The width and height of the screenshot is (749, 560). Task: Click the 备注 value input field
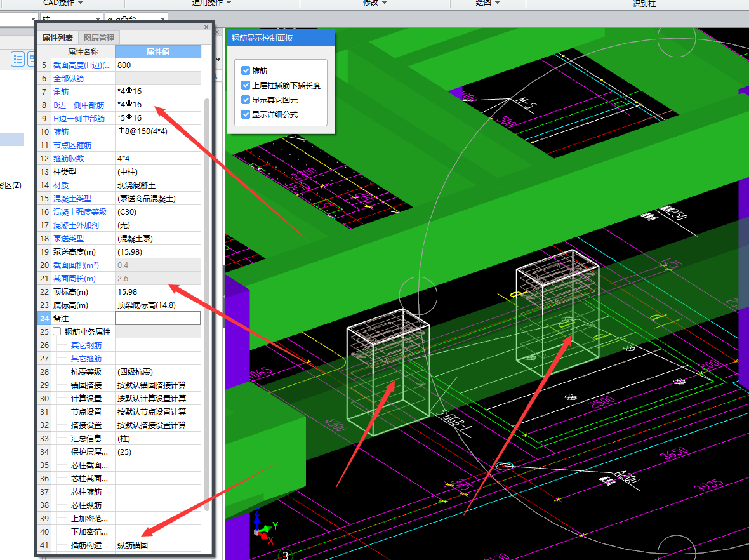pos(157,318)
